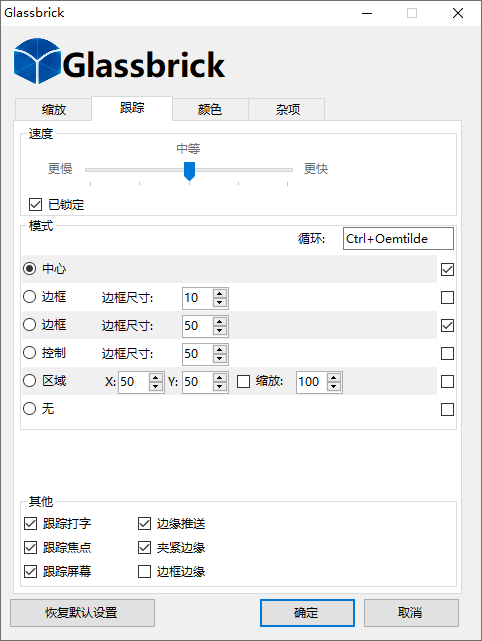
Task: Decrease the 边框尺寸 value of 10
Action: click(x=220, y=303)
